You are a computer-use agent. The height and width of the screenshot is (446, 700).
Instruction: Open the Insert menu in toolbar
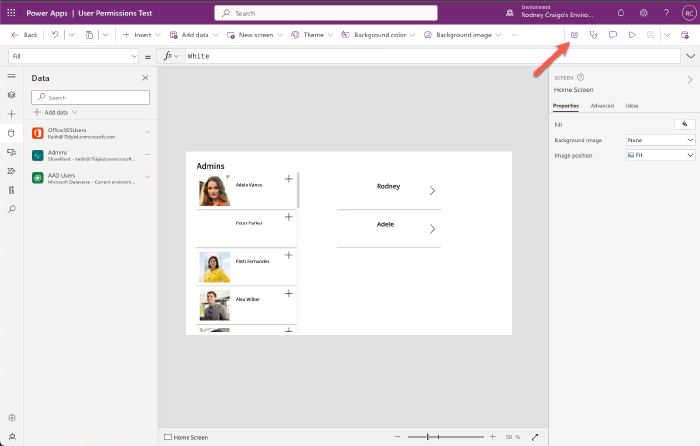[138, 34]
